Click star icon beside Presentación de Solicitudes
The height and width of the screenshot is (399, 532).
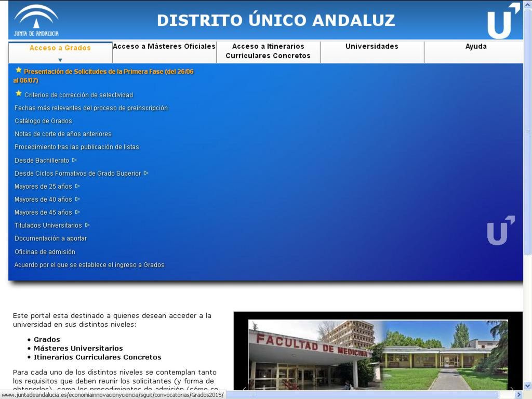coord(19,70)
